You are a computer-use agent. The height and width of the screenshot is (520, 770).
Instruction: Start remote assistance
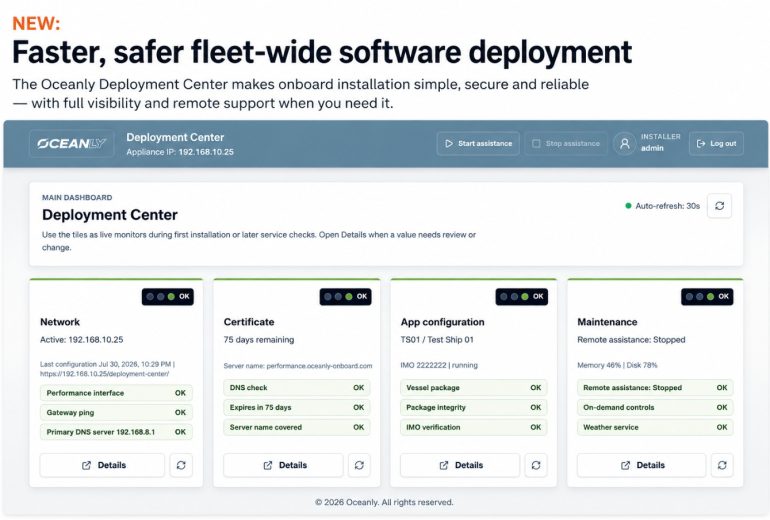[478, 143]
